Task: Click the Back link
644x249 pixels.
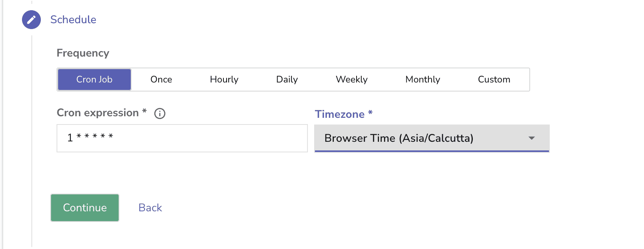Action: pyautogui.click(x=150, y=207)
